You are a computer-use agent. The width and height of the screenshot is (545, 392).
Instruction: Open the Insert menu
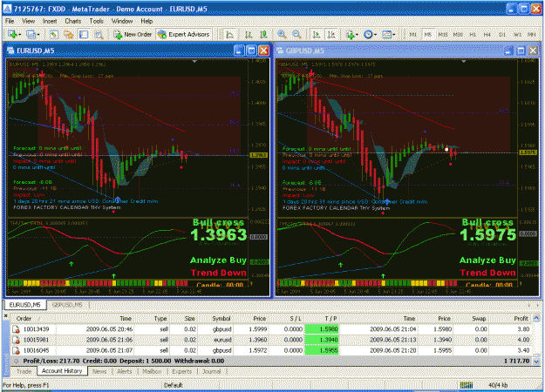pos(50,21)
